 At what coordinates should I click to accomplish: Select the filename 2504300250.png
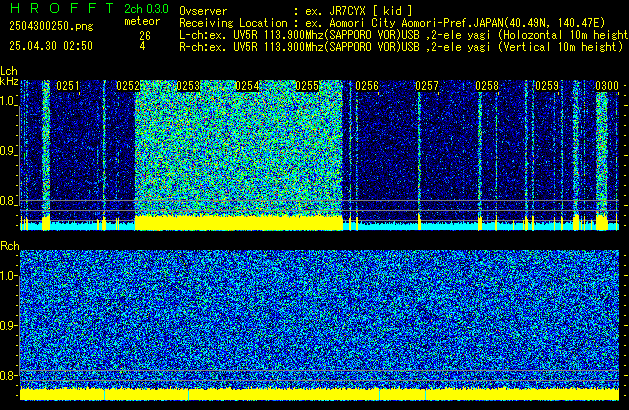51,26
